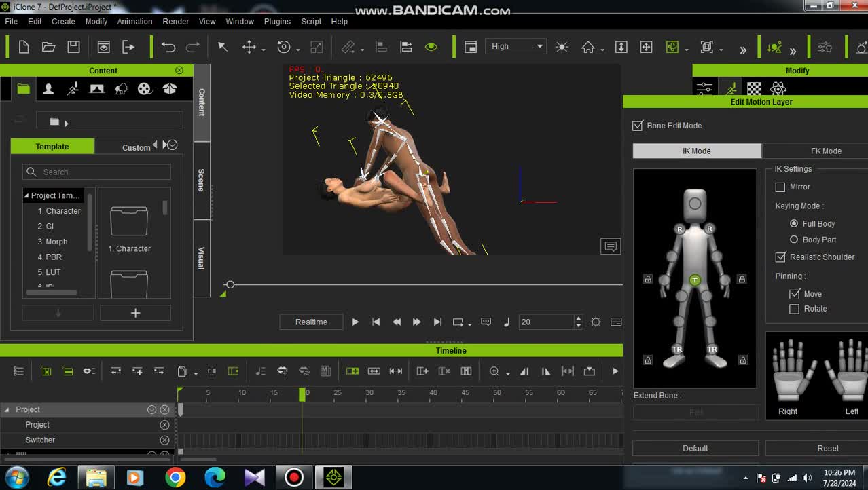This screenshot has width=868, height=490.
Task: Uncheck the Bone Edit Mode checkbox
Action: 638,126
